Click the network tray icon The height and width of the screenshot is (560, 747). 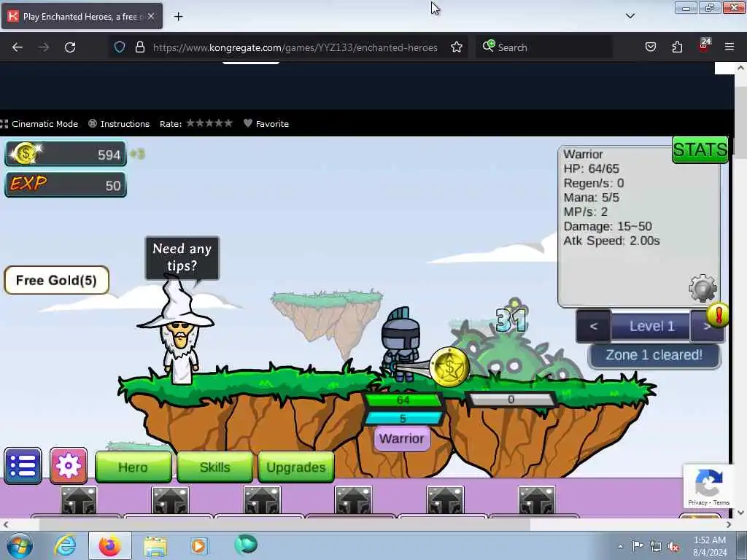tap(656, 547)
